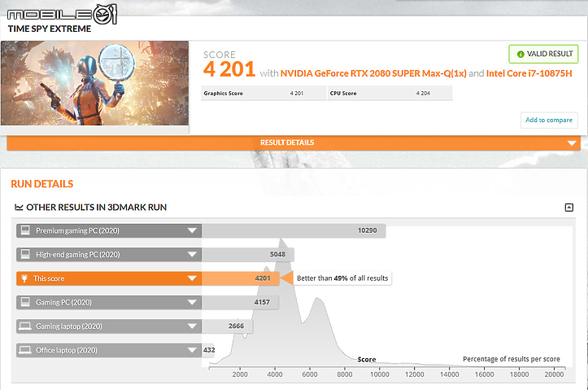Click the Better than 49% of all results tooltip
This screenshot has width=588, height=390.
pos(342,278)
